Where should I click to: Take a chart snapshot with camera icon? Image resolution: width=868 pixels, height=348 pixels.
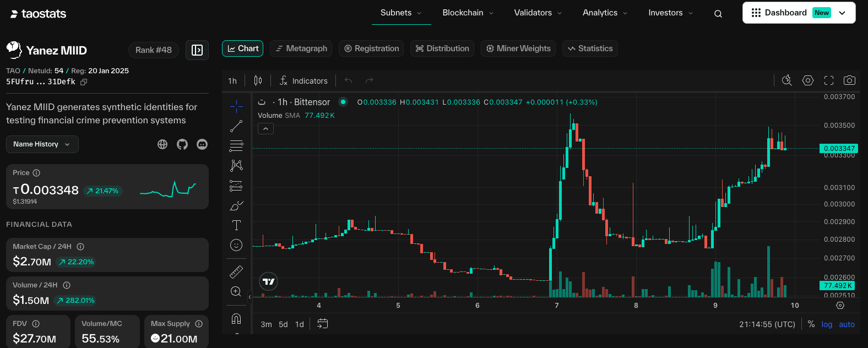click(x=849, y=80)
